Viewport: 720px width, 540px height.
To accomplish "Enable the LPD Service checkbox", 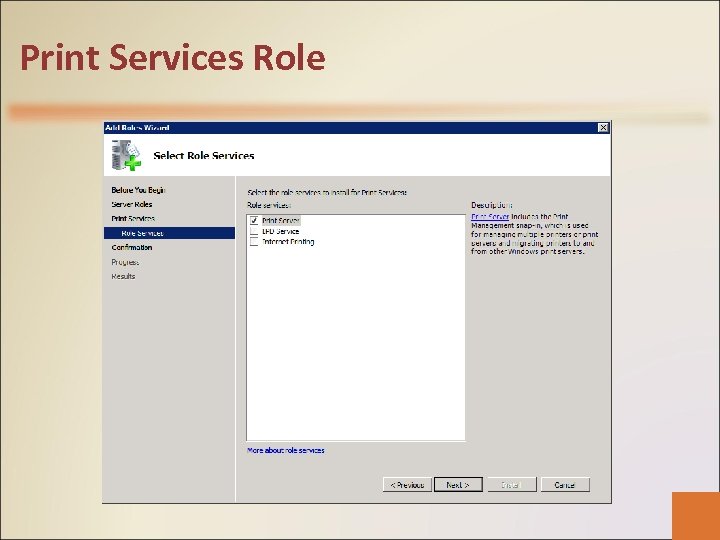I will 254,231.
